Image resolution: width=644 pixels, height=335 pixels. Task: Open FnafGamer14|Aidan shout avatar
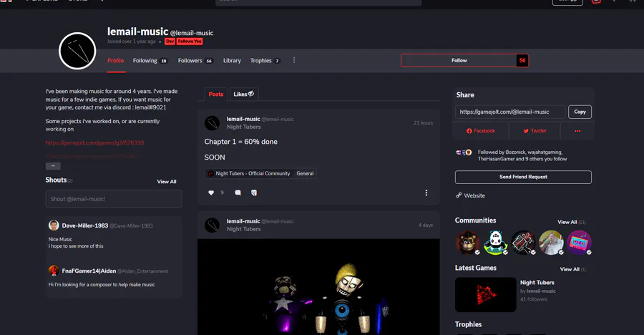54,271
